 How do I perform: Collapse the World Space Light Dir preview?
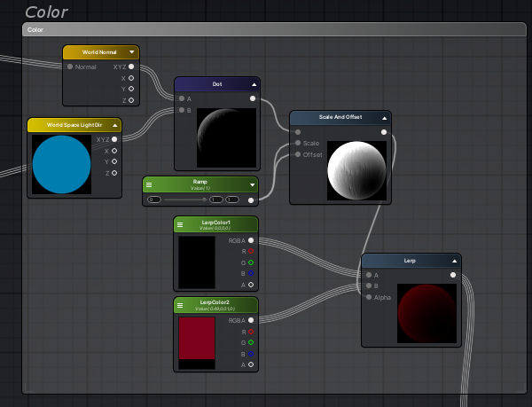(x=115, y=126)
